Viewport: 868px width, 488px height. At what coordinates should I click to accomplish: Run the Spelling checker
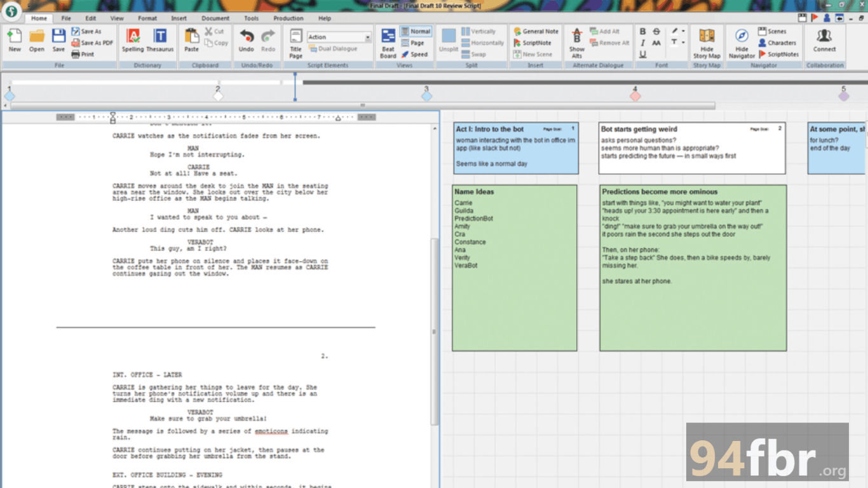[133, 39]
